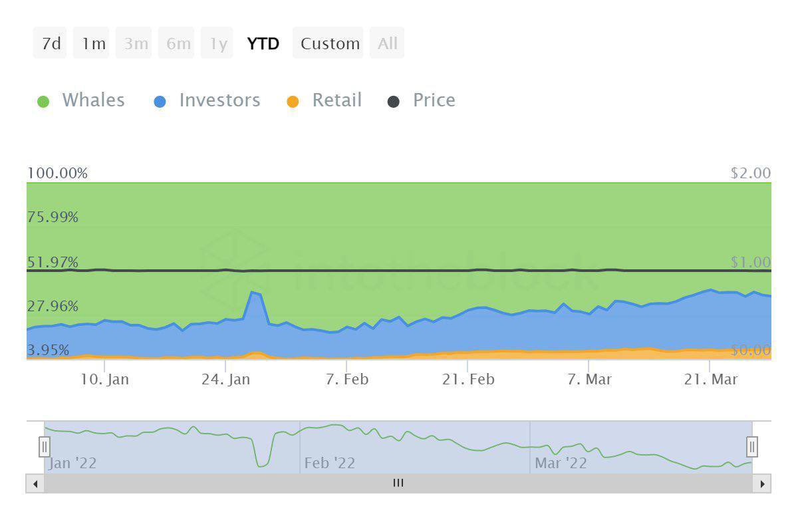
Task: Click the 7. Feb axis label
Action: point(346,380)
